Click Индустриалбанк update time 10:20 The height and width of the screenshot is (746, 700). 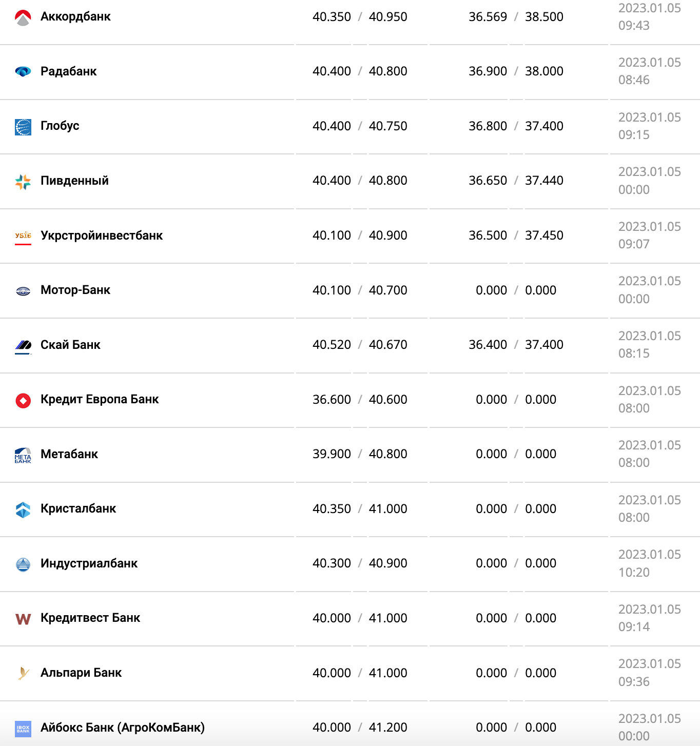634,572
